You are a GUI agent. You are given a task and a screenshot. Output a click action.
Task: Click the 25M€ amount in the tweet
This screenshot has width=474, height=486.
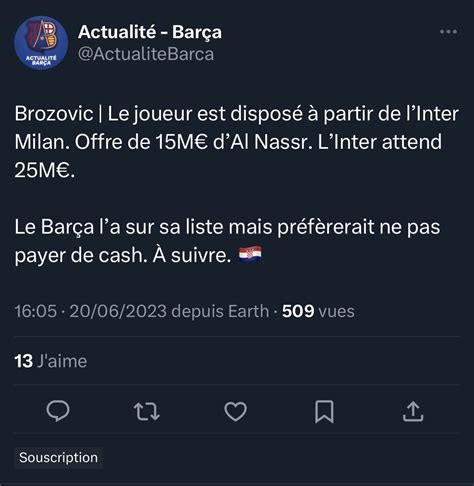(x=42, y=171)
